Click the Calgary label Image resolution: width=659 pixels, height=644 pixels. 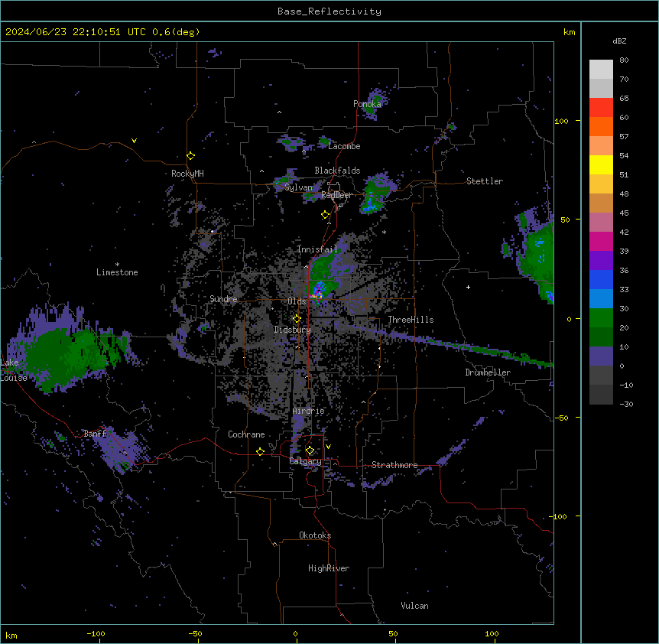pos(306,461)
